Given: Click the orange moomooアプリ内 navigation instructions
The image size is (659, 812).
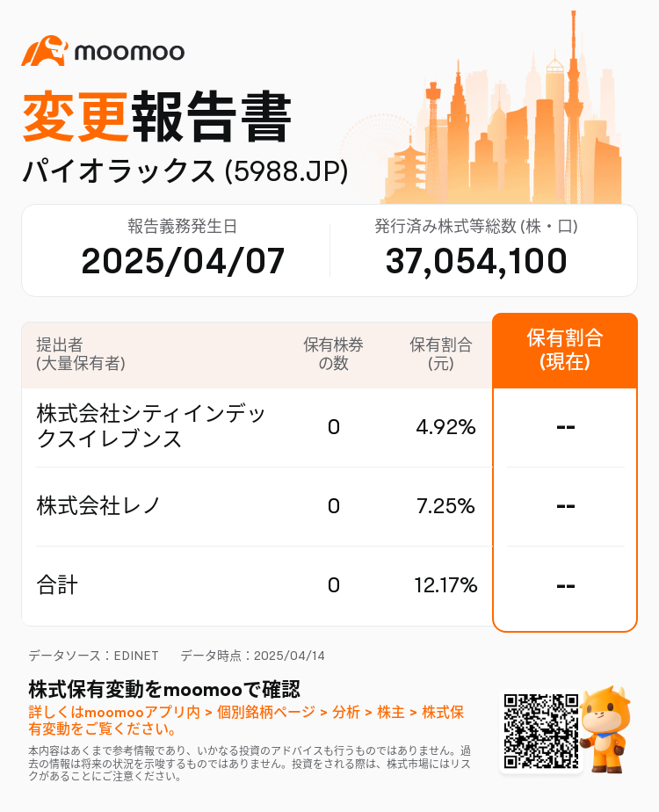Looking at the screenshot, I should pyautogui.click(x=246, y=721).
